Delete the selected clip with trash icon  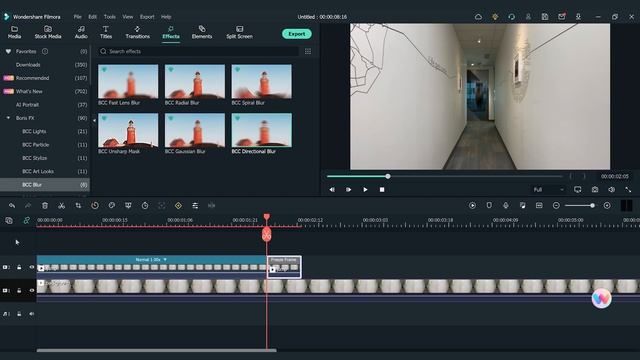click(45, 206)
